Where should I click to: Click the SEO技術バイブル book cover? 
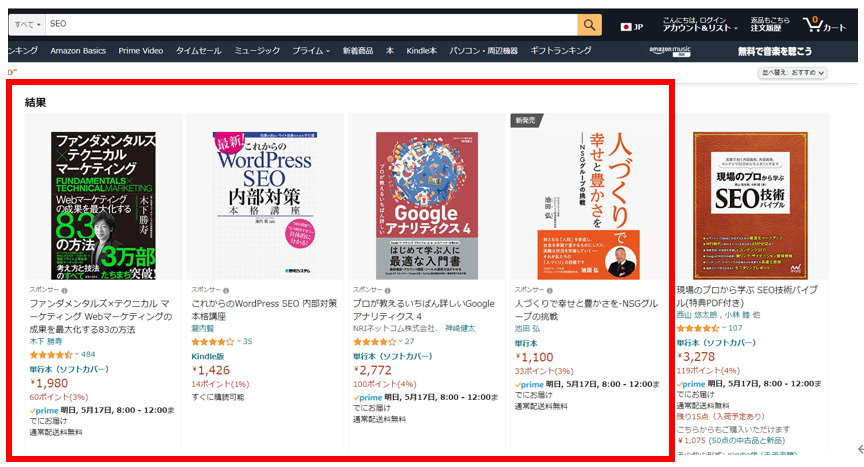click(750, 205)
